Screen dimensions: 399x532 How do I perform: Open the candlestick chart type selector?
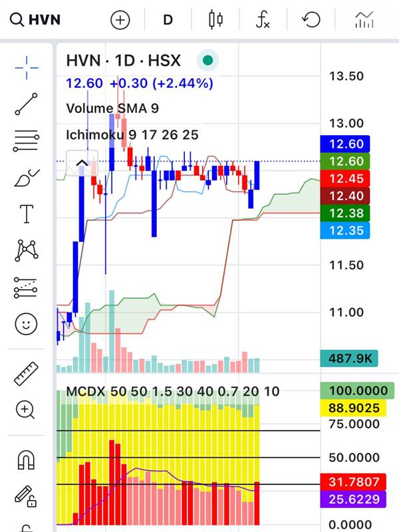[x=215, y=20]
